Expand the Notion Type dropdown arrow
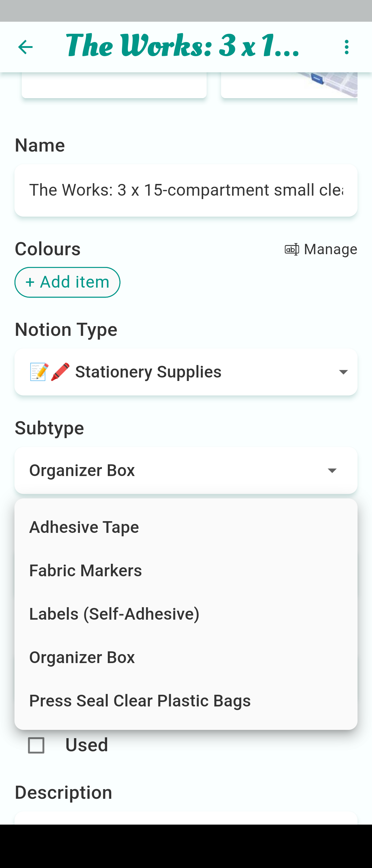The width and height of the screenshot is (372, 868). click(x=343, y=372)
